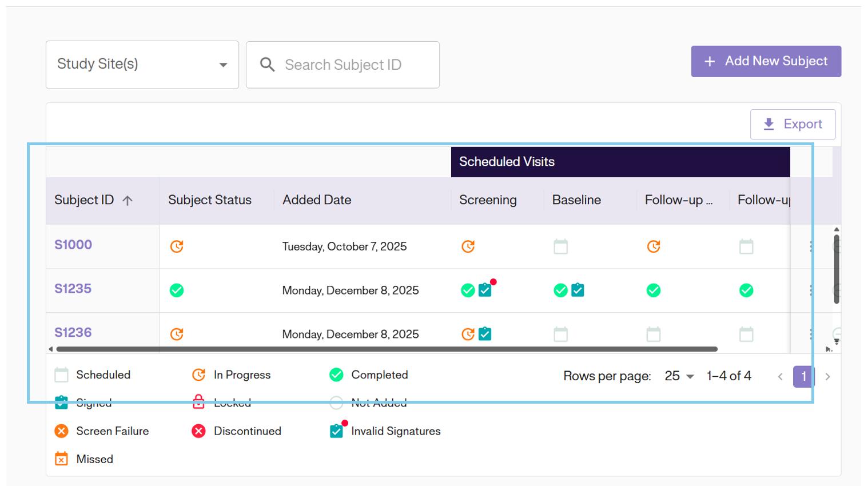Click the Signed clipboard icon under Baseline for S1235

(x=578, y=290)
